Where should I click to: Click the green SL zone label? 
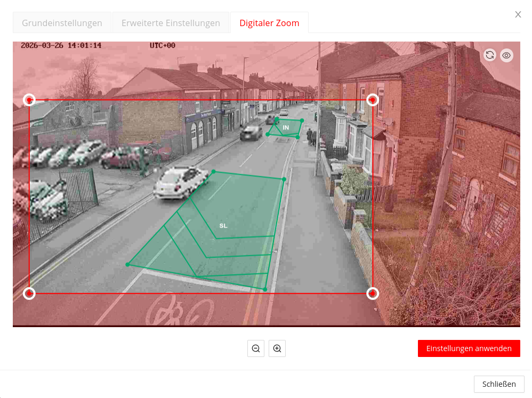[223, 226]
